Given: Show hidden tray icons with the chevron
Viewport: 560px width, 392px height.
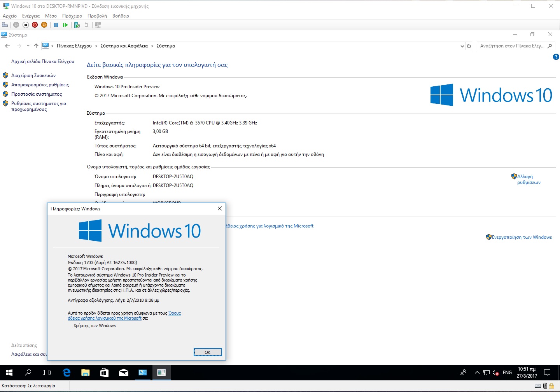Looking at the screenshot, I should (477, 373).
